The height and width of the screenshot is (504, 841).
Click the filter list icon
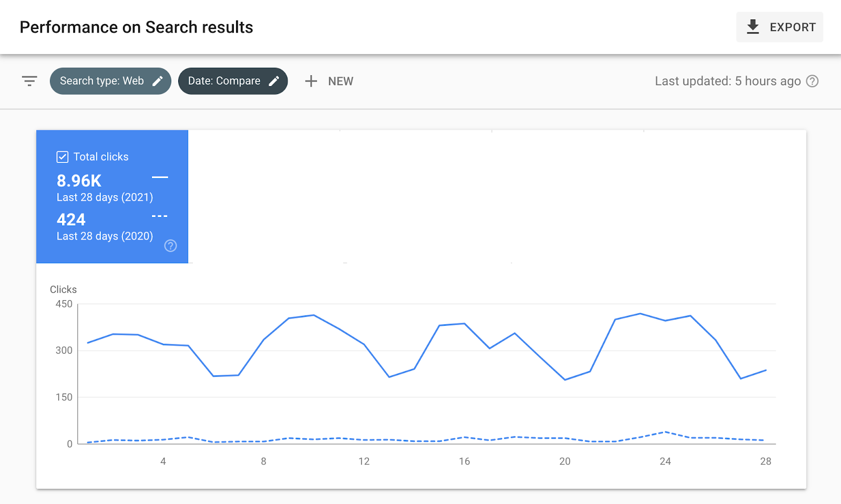click(29, 81)
